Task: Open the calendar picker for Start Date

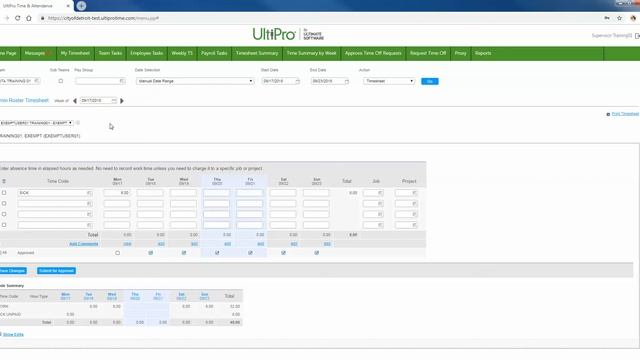Action: click(x=297, y=81)
